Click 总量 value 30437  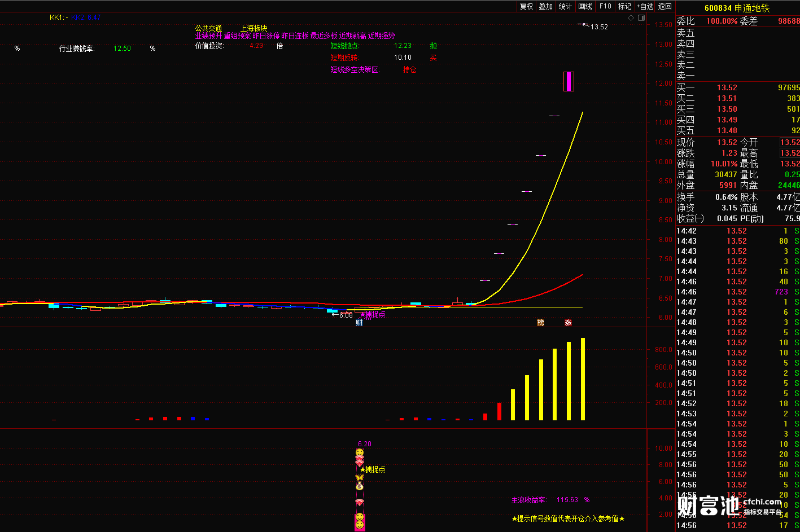point(726,174)
